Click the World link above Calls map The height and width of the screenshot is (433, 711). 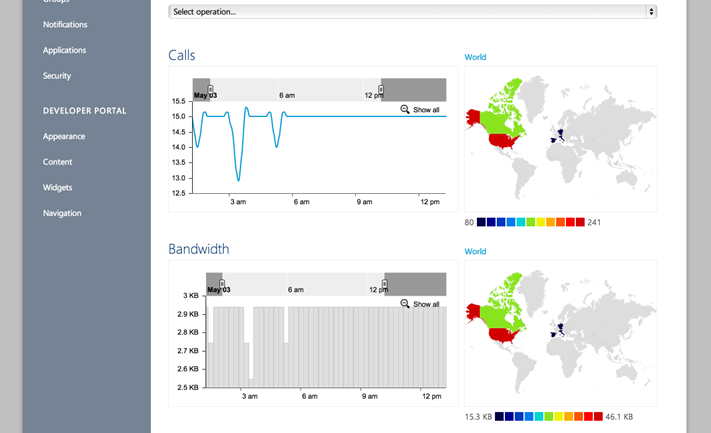475,57
